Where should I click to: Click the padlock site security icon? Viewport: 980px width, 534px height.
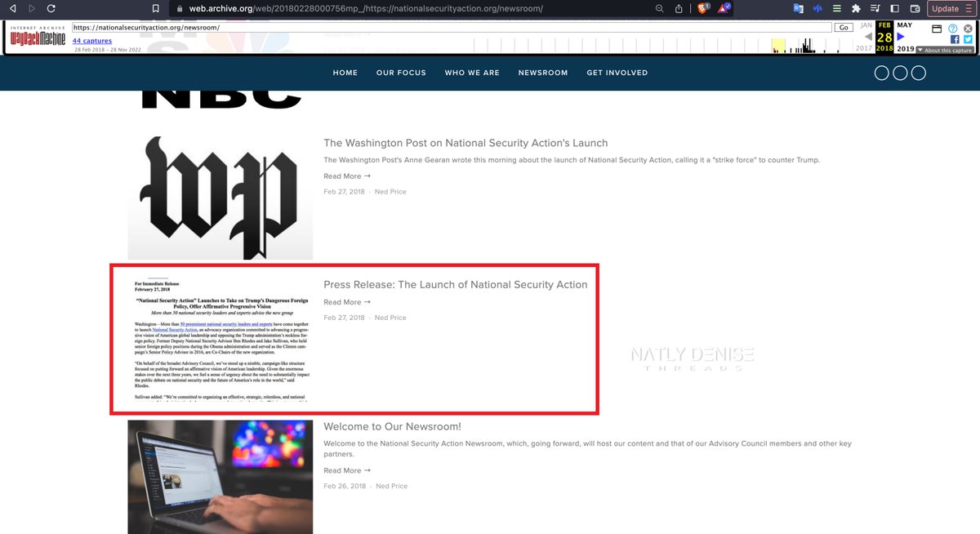point(181,8)
